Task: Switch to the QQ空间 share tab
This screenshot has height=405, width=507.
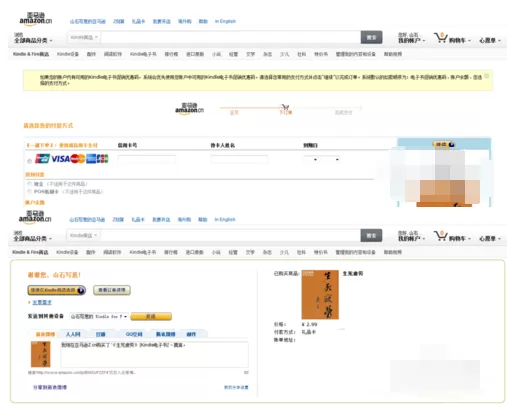Action: pyautogui.click(x=134, y=334)
